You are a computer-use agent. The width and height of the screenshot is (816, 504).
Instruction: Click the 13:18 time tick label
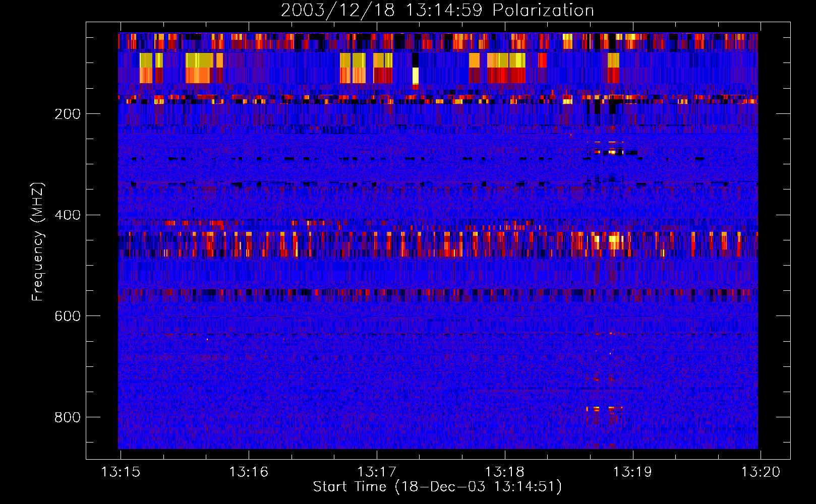(505, 472)
